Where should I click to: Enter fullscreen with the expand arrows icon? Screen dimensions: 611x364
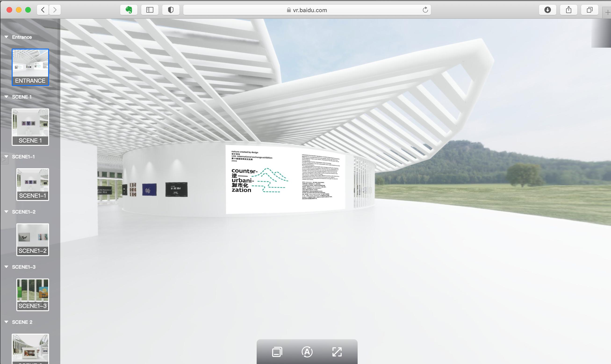pos(337,352)
